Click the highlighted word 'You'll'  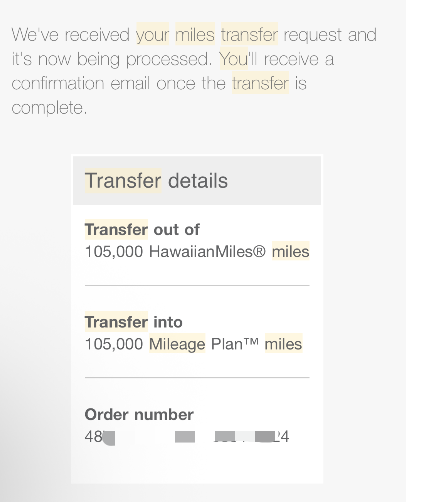coord(234,59)
